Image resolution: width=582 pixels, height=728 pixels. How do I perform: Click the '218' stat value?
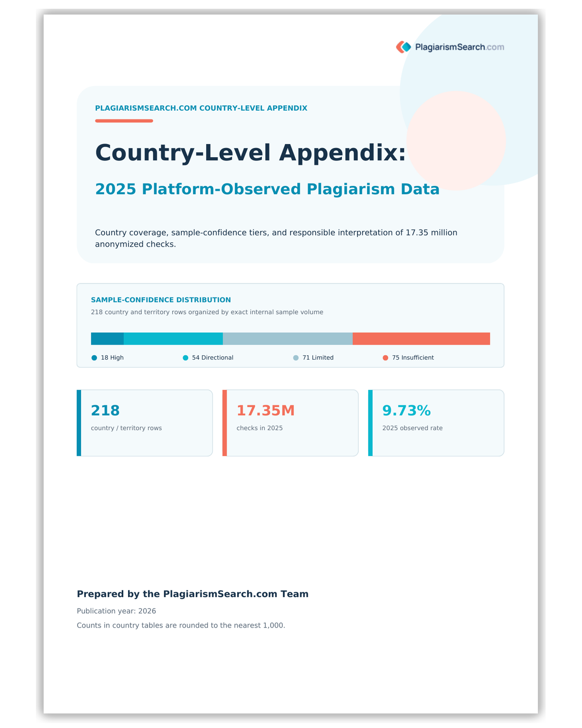[x=105, y=411]
